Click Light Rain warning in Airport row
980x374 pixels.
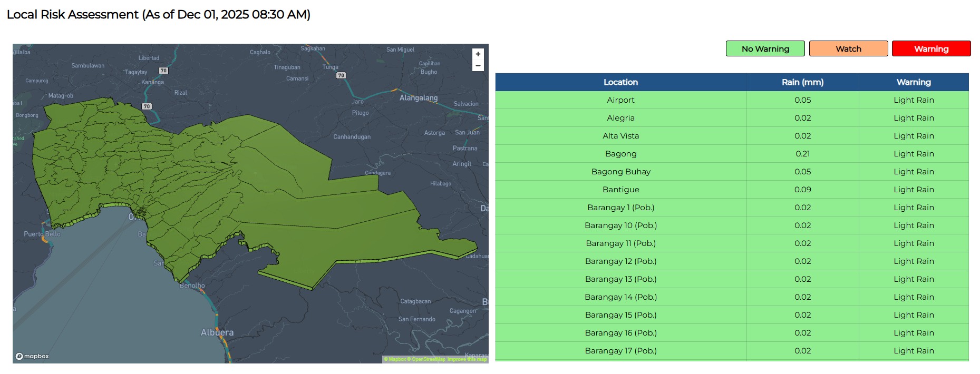914,100
